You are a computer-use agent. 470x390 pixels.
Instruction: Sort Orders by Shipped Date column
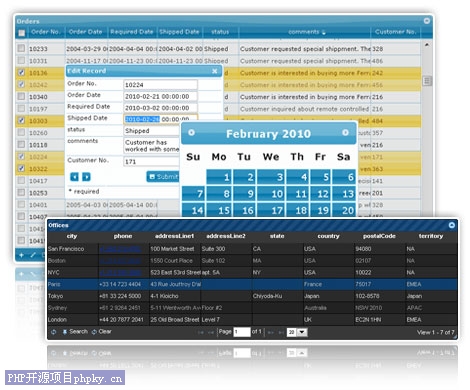point(179,32)
